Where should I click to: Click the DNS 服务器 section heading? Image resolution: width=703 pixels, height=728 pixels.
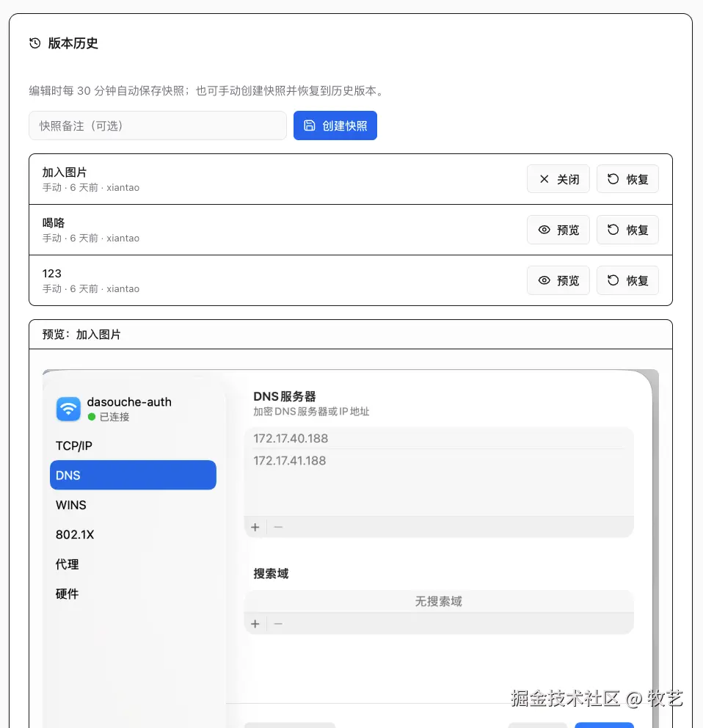coord(285,396)
